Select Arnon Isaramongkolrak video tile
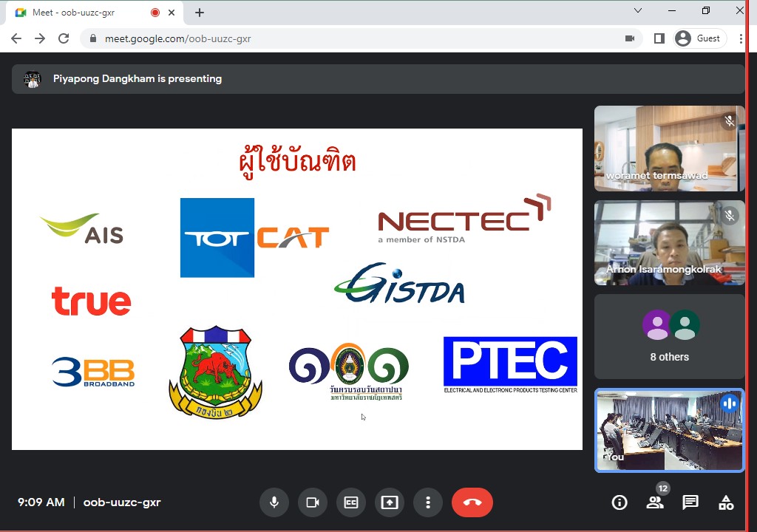 [x=669, y=243]
